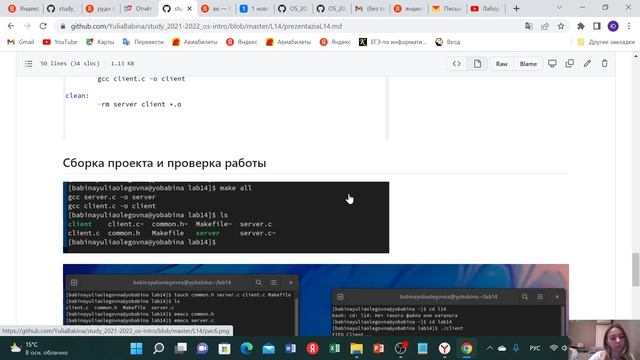This screenshot has width=640, height=360.
Task: Click the browser forward arrow
Action: point(27,26)
